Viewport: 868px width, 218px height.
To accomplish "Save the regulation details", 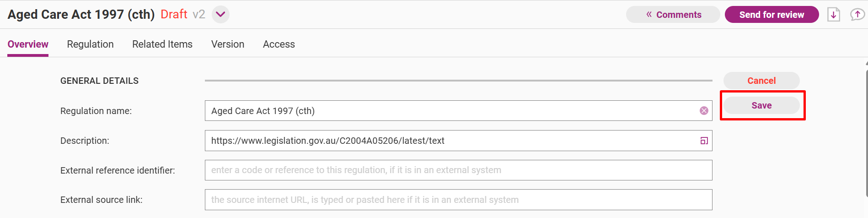I will click(761, 105).
